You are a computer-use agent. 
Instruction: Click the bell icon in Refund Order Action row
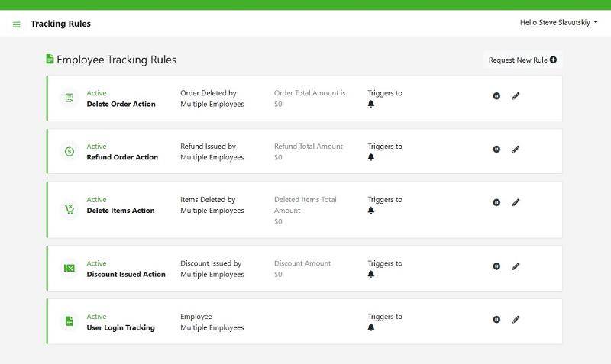coord(371,157)
